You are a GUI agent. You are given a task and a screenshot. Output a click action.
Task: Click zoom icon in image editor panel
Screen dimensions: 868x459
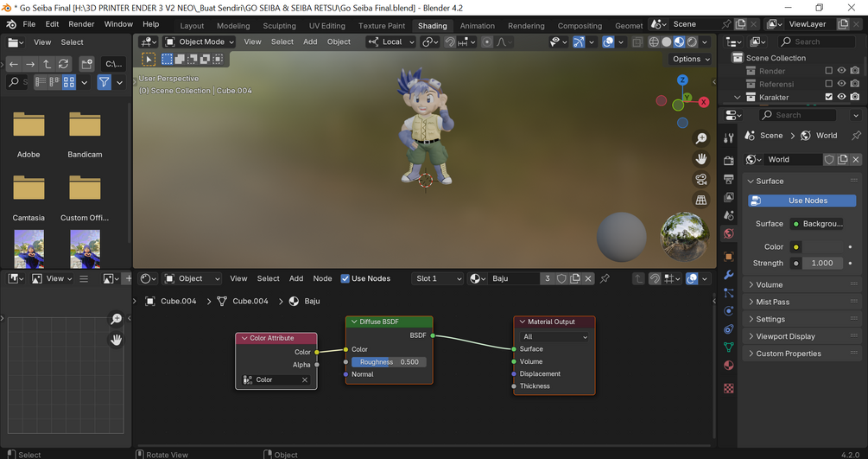point(117,319)
